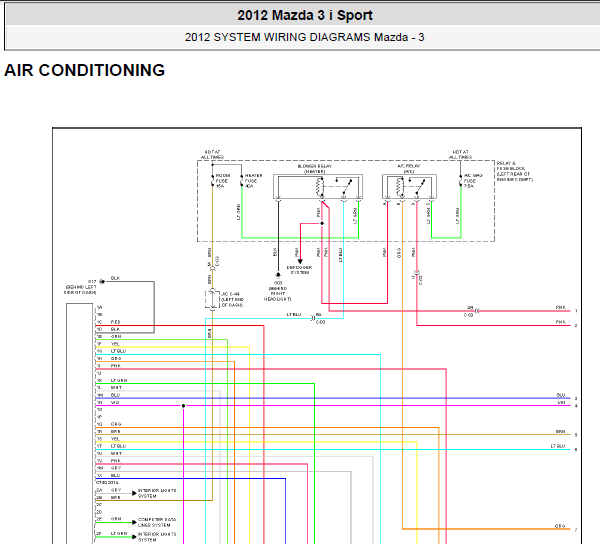Click the '2012 Mazda 3 i Sport' title

(305, 15)
